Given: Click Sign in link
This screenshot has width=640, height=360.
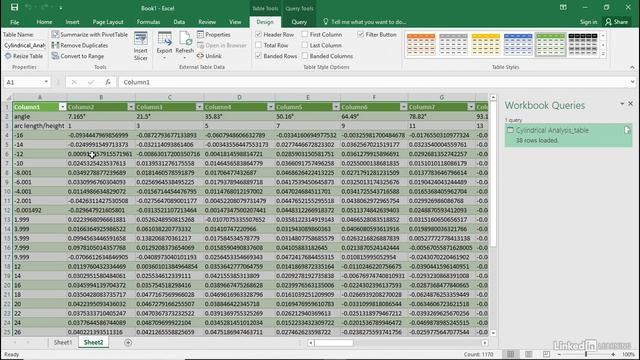Looking at the screenshot, I should coord(588,22).
